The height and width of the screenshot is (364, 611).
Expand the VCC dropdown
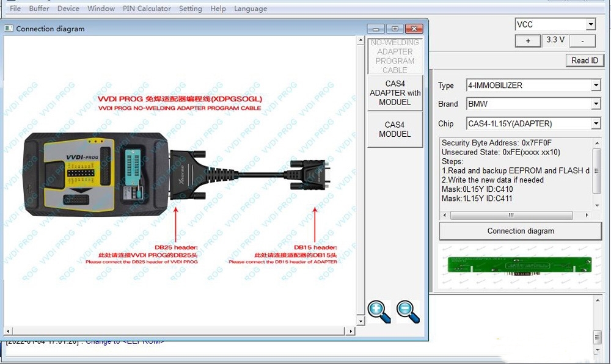click(591, 24)
